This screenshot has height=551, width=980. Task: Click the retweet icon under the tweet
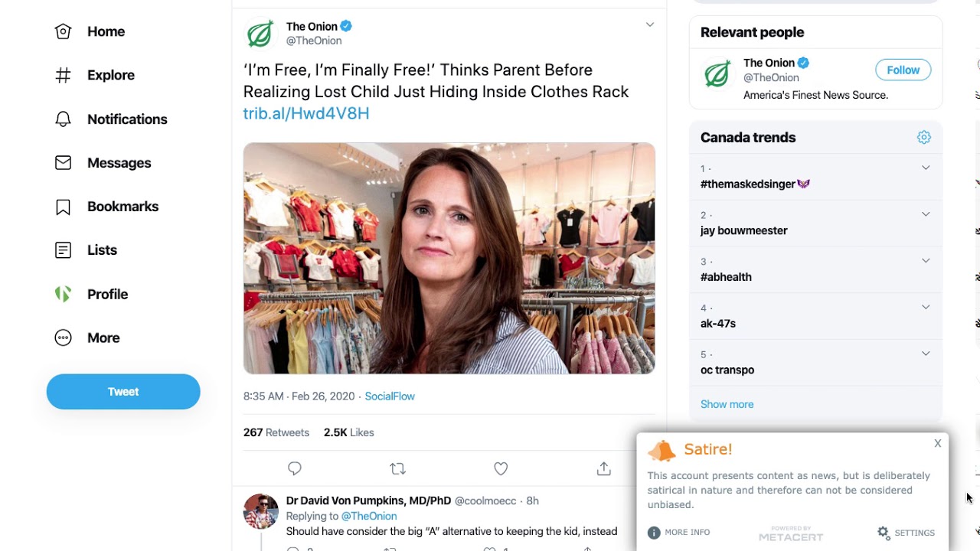click(397, 468)
